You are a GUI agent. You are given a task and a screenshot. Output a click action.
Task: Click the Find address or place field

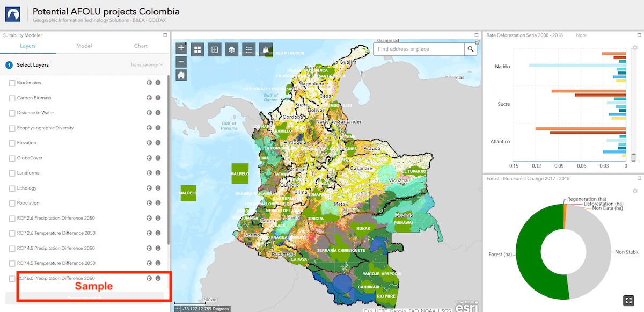pos(419,49)
